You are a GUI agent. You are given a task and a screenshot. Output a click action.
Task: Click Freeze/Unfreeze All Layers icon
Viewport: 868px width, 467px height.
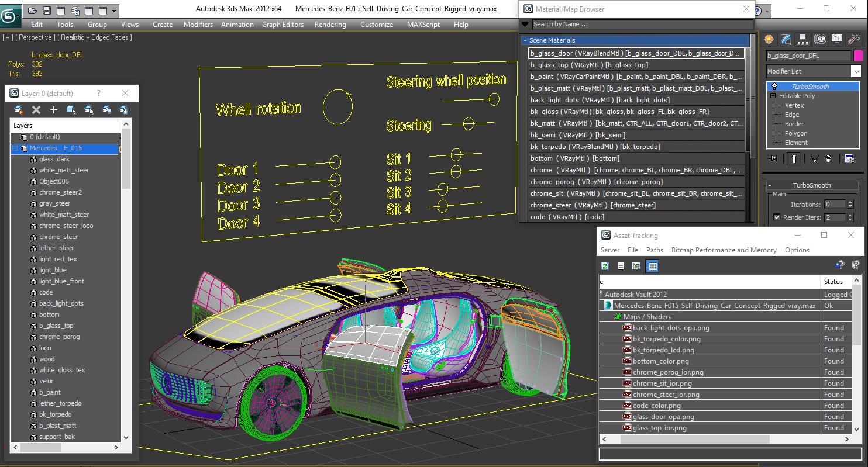coord(124,109)
